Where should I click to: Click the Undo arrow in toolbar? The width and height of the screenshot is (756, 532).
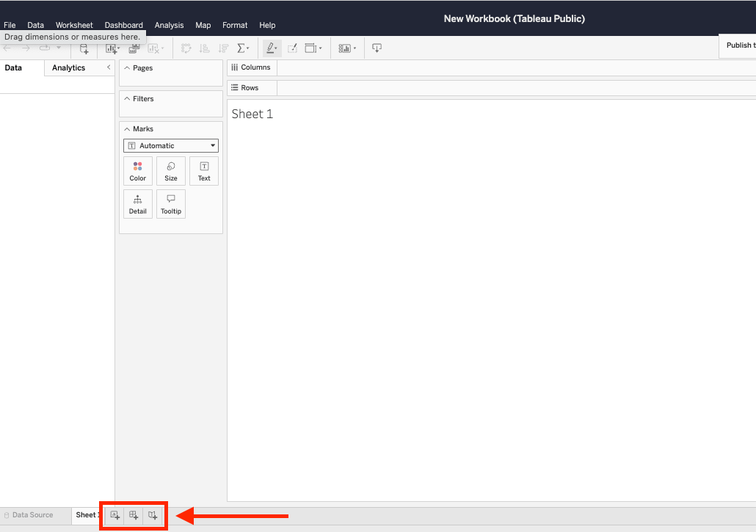coord(7,48)
